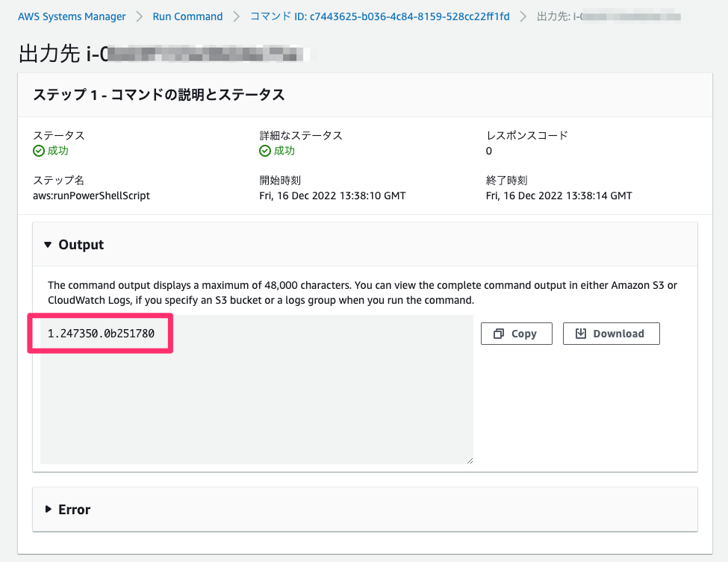Viewport: 728px width, 562px height.
Task: Click the textarea resize grip handle
Action: [470, 459]
